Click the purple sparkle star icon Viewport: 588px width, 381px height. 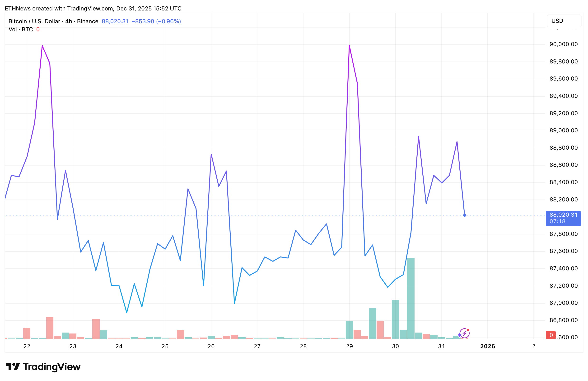click(459, 335)
